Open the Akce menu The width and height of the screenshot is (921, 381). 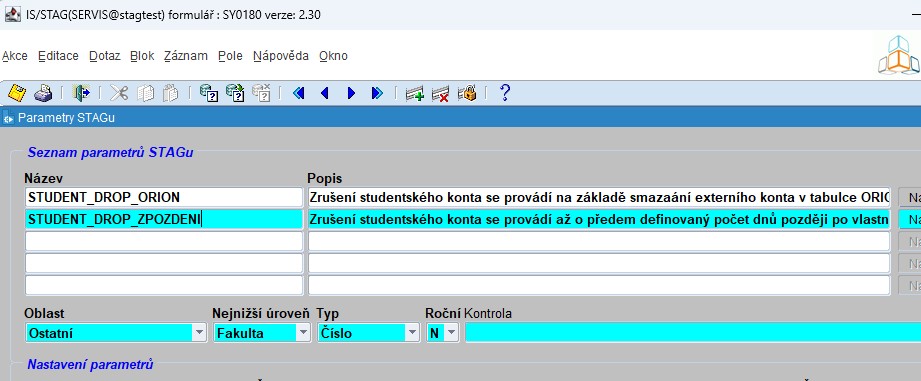15,56
